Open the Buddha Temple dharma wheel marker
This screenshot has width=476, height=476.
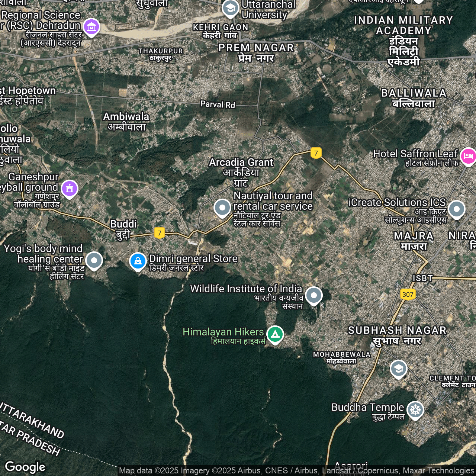tap(415, 410)
